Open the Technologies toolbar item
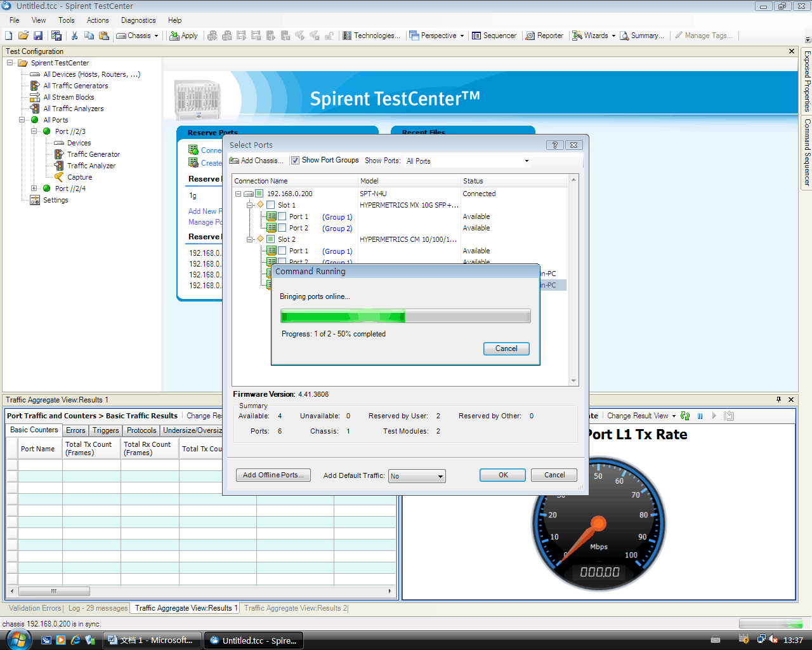 pos(372,36)
